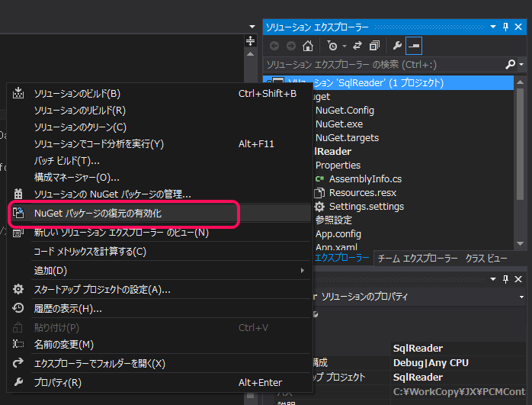Switch to チーム エクスプローラー tab

(418, 259)
